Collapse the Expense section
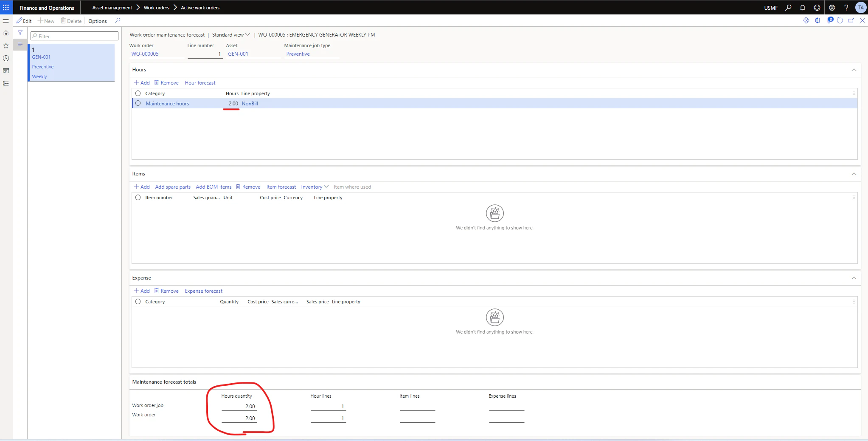 click(854, 278)
